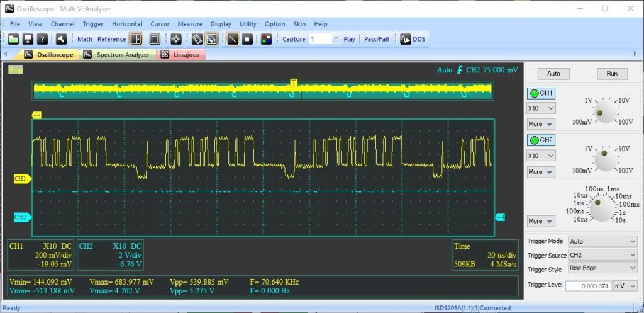Click the hammer tool icon
This screenshot has height=313, width=644.
61,39
